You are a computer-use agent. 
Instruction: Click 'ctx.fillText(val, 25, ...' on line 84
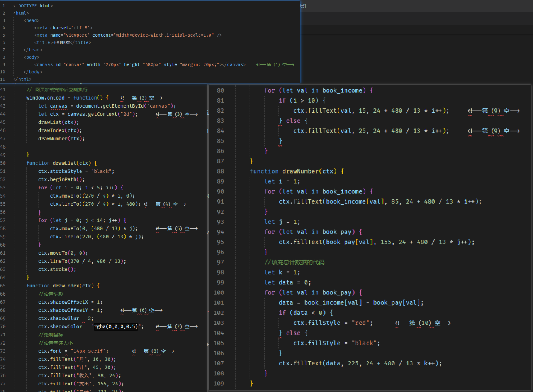pyautogui.click(x=371, y=131)
